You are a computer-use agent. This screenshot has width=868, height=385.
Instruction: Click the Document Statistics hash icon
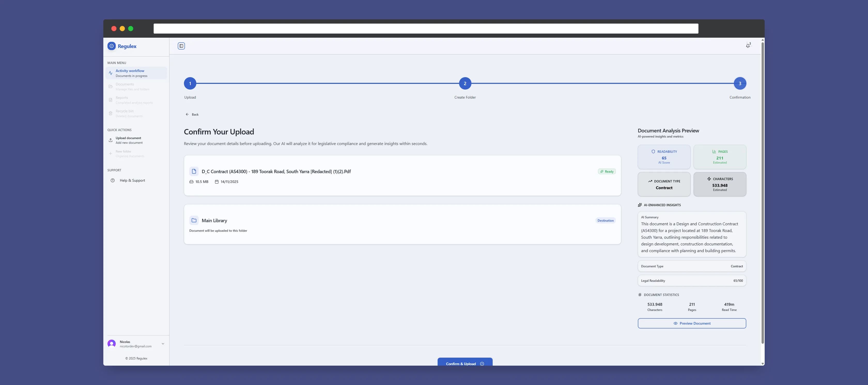click(x=640, y=295)
